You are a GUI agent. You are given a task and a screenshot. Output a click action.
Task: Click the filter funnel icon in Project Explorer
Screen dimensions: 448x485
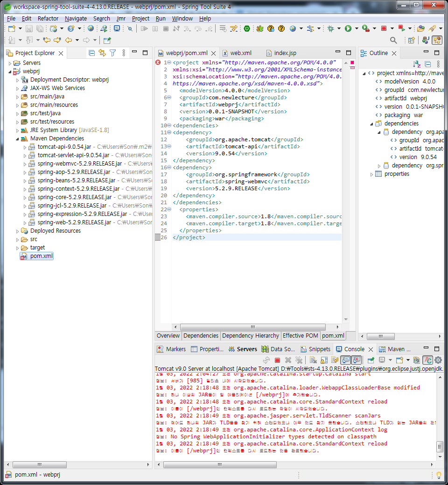[x=112, y=53]
